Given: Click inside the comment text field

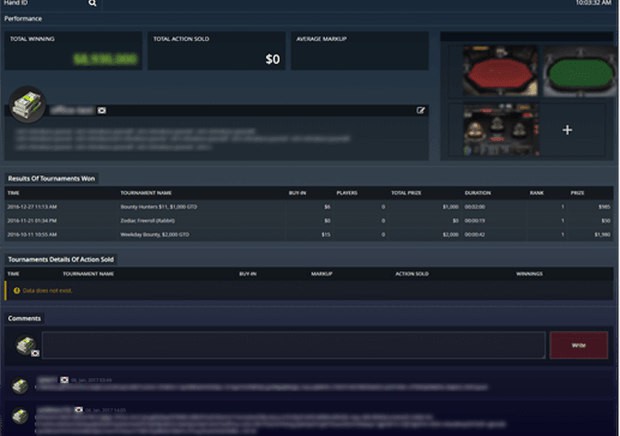Looking at the screenshot, I should [x=293, y=345].
